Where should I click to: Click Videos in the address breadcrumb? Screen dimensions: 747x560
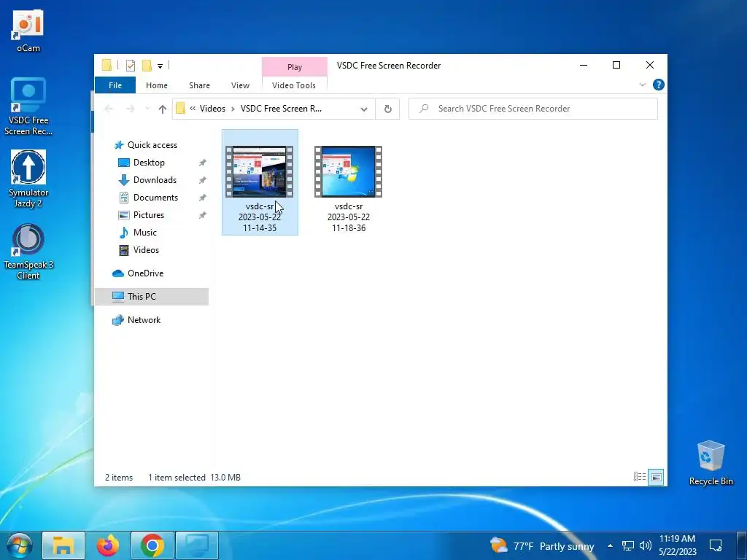[212, 109]
